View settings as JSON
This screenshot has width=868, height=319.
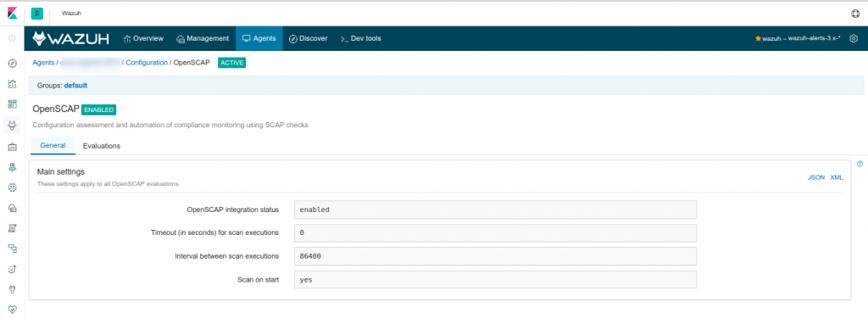coord(816,178)
